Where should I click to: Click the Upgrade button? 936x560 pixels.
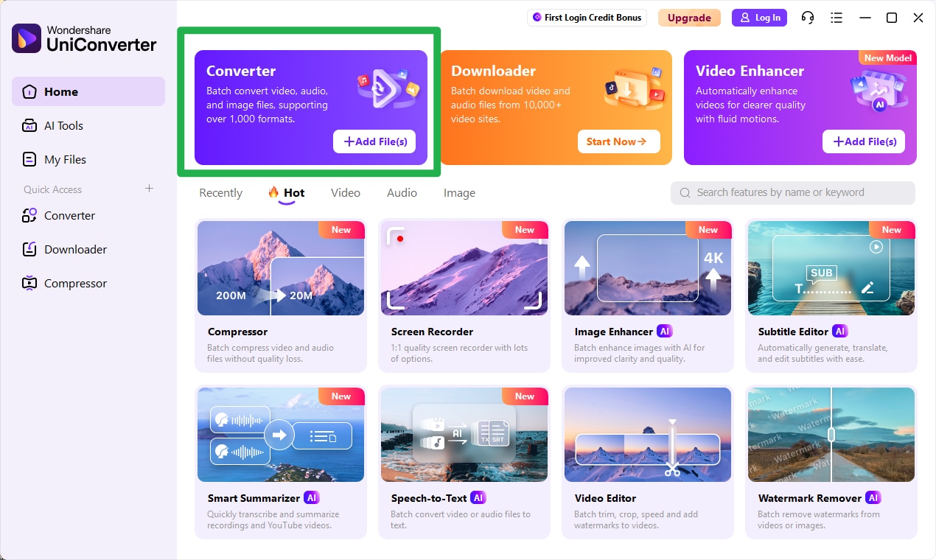pyautogui.click(x=689, y=18)
